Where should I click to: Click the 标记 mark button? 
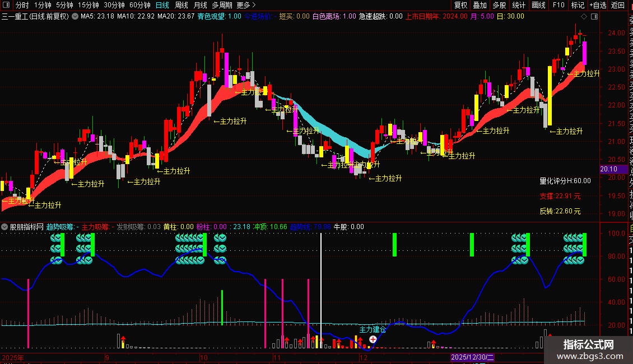[578, 5]
